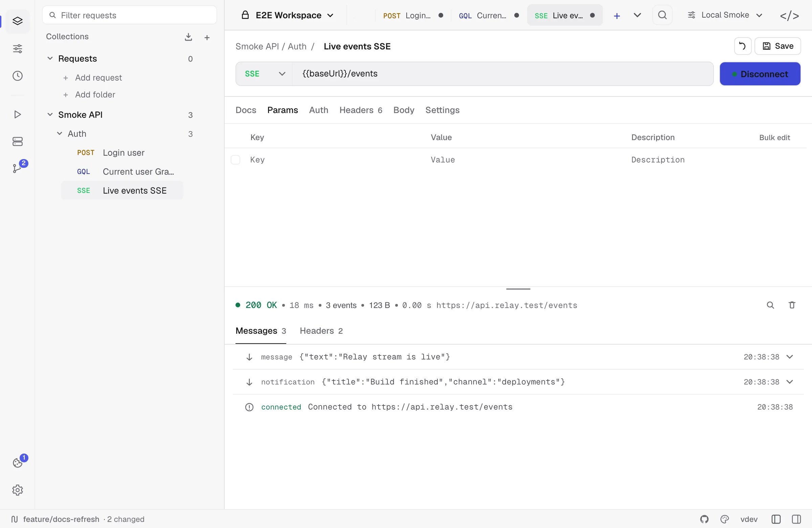Viewport: 812px width, 528px height.
Task: Open the Local Smoke environment dropdown
Action: tap(725, 15)
